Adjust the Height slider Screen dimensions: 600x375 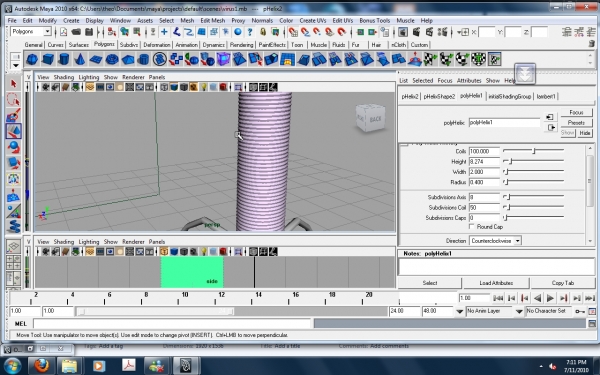pos(533,161)
